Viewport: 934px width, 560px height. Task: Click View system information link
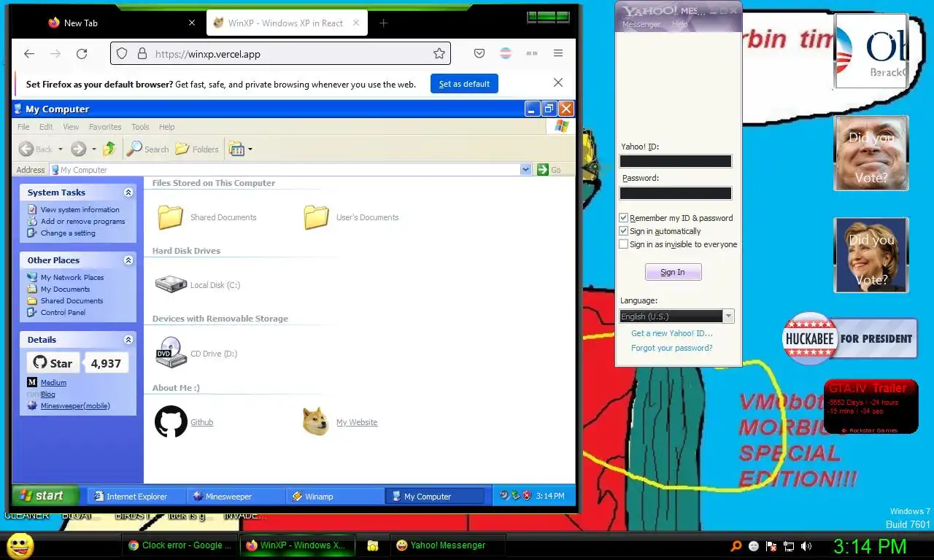(x=80, y=209)
